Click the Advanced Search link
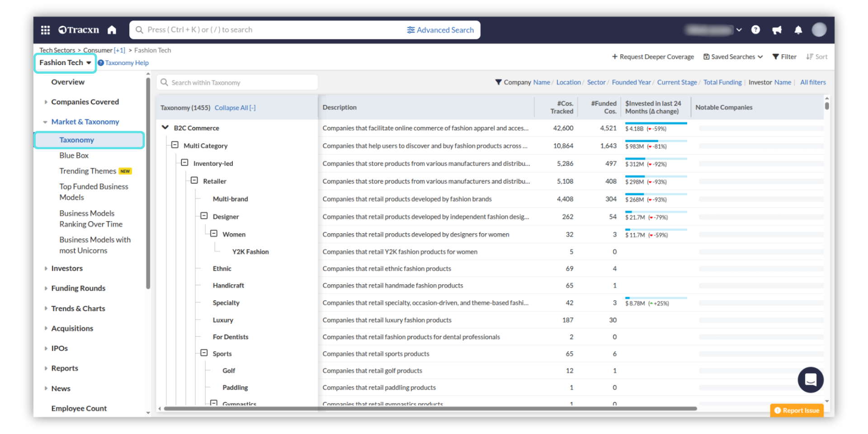Screen dimensions: 868x434 440,30
